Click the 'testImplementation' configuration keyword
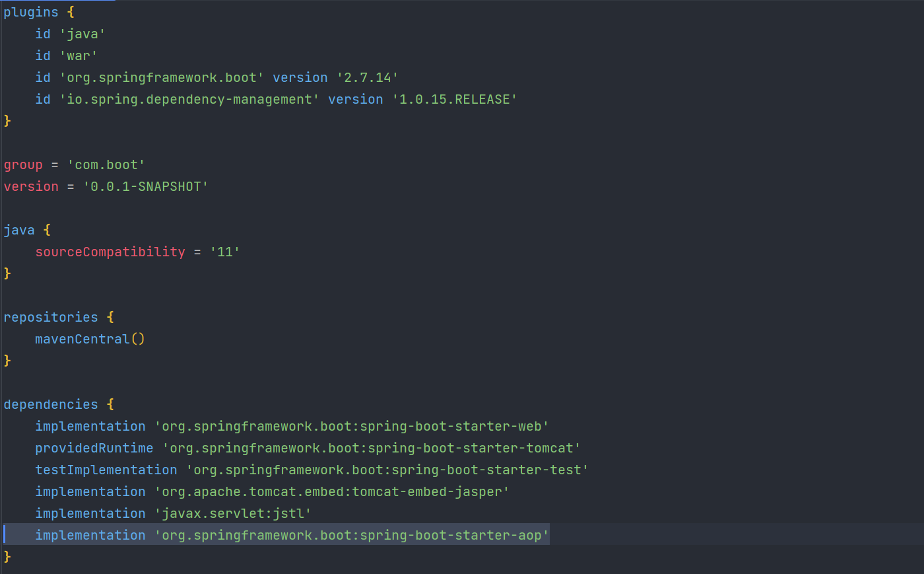924x574 pixels. 106,470
